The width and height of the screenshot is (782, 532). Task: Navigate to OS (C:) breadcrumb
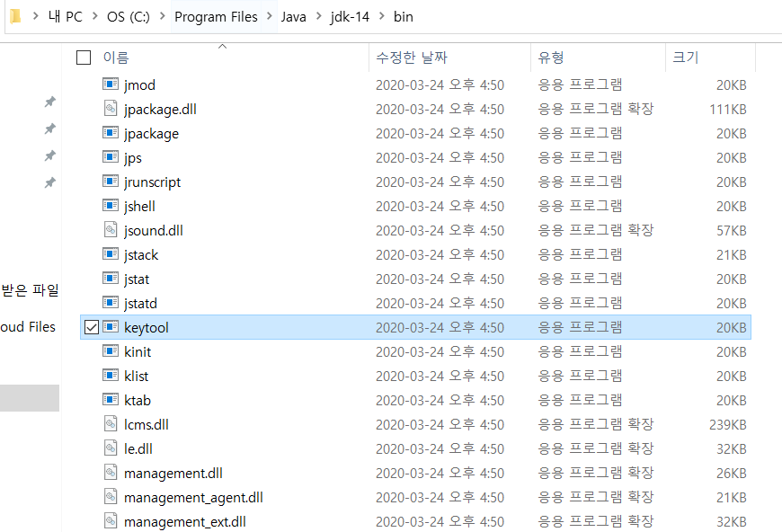(129, 16)
